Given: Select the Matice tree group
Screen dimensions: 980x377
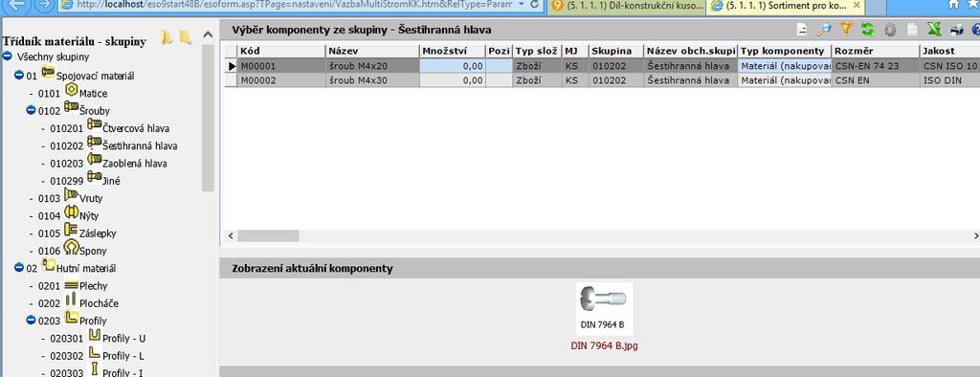Looking at the screenshot, I should click(93, 93).
